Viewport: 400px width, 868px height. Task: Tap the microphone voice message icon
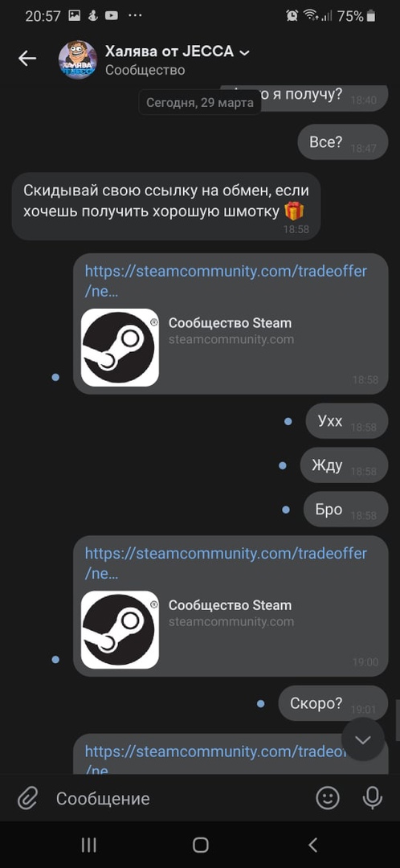tap(373, 798)
